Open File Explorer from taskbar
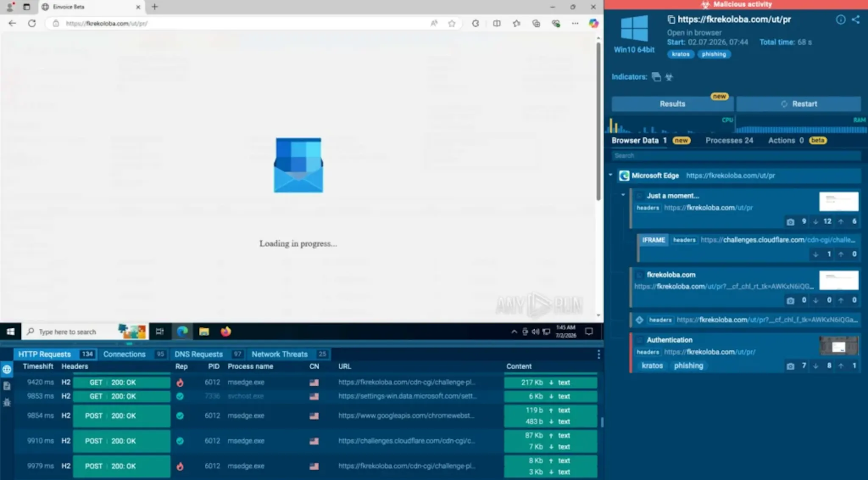Viewport: 868px width, 480px height. 204,332
